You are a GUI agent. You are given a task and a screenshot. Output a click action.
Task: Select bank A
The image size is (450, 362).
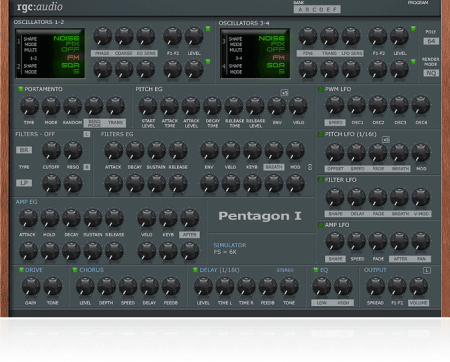click(300, 10)
